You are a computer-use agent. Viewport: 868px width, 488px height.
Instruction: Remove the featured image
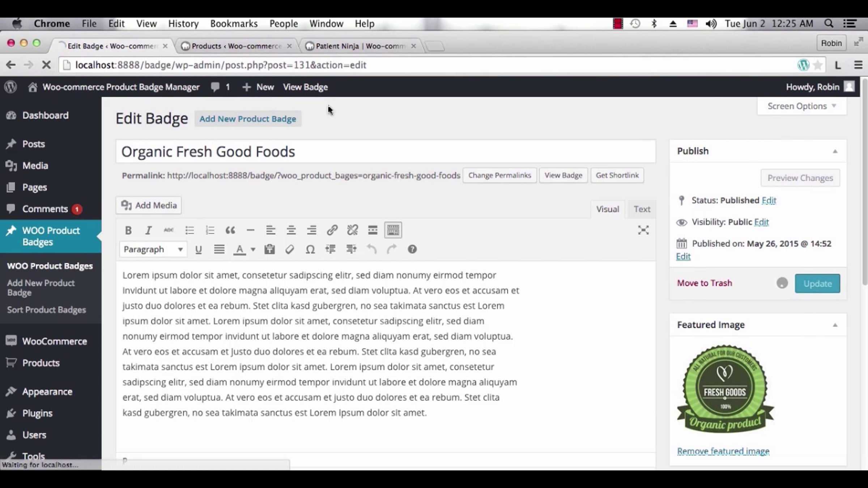click(723, 451)
